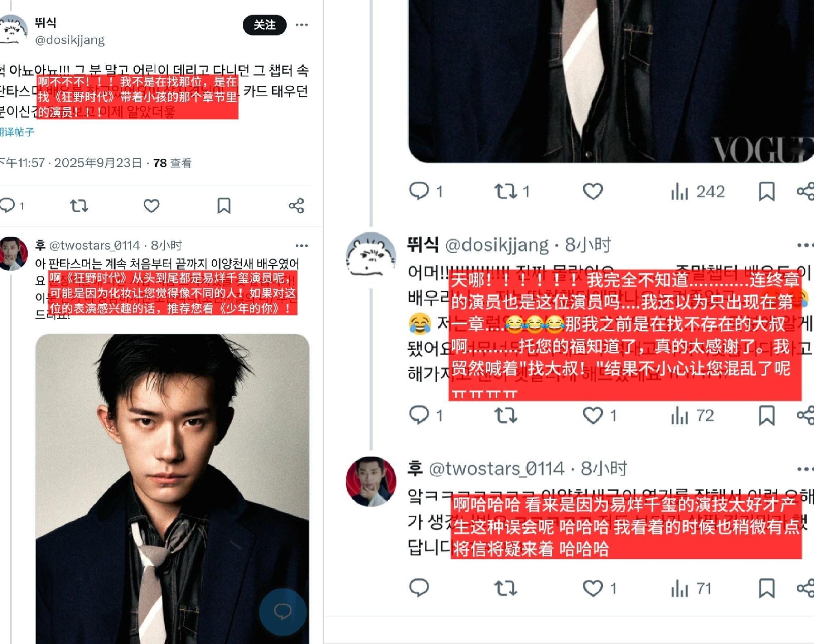Open @dosikjjang handle in the right reply

tap(497, 245)
